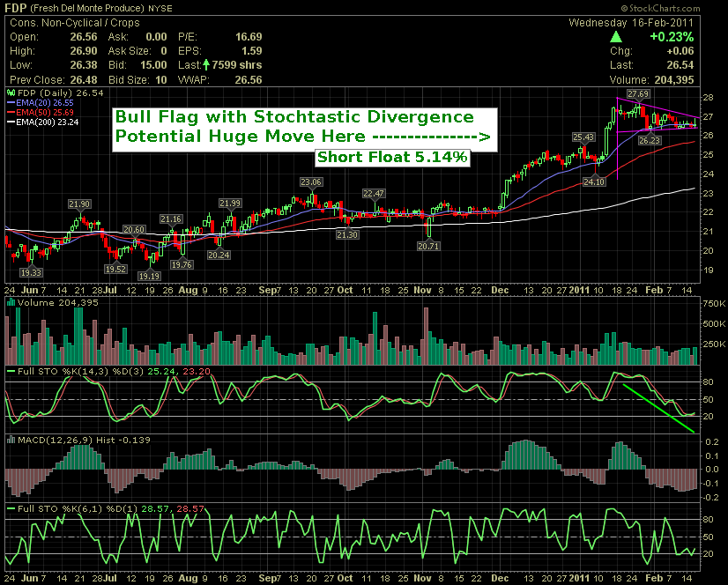Click the 21.16 price label
Screen dimensions: 728x585
(x=171, y=218)
